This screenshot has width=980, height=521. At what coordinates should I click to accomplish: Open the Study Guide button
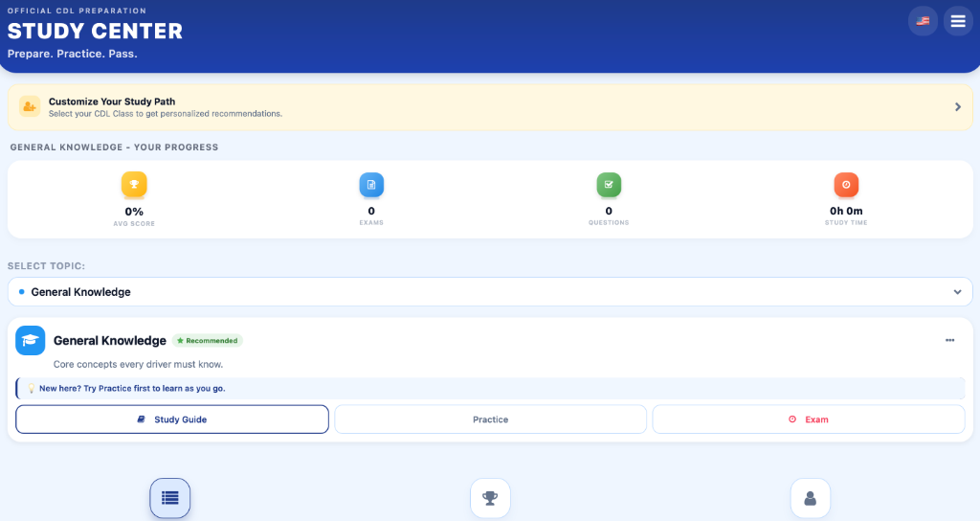[172, 419]
